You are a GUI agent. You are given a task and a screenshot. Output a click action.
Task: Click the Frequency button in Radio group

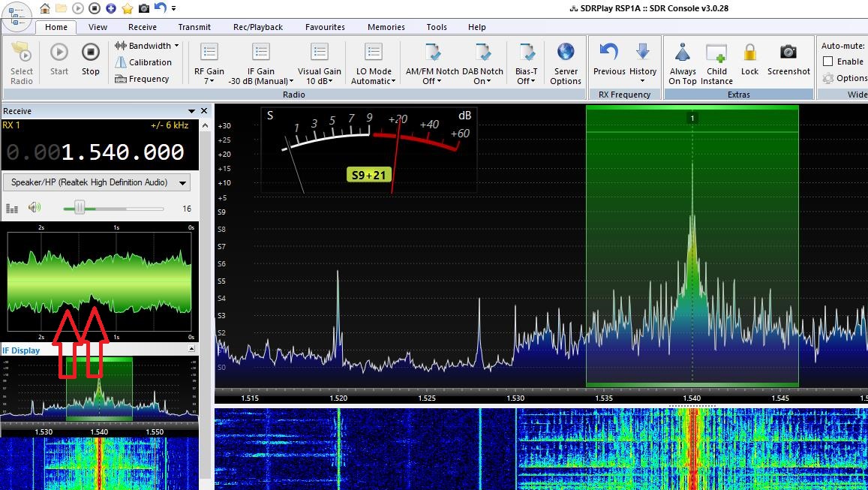point(148,79)
